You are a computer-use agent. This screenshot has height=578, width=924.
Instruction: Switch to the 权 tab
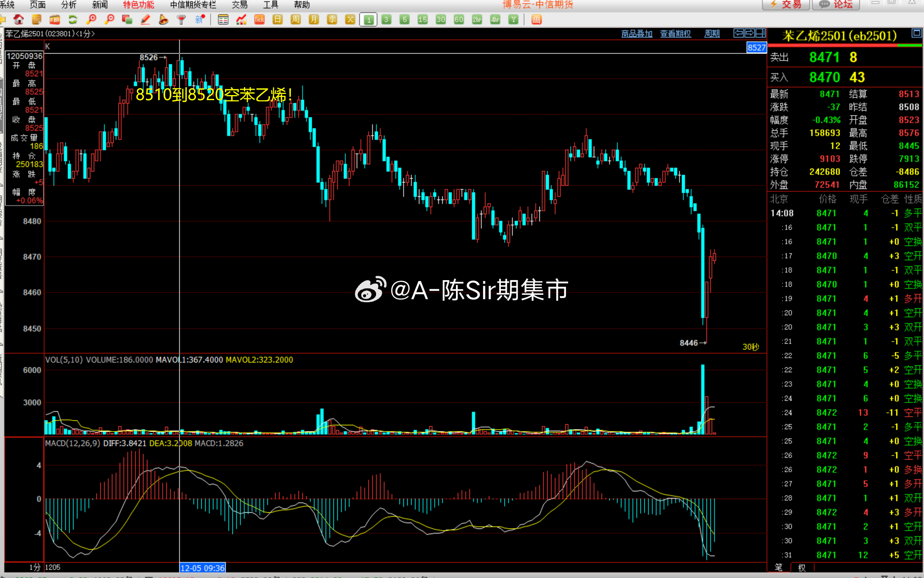click(802, 568)
